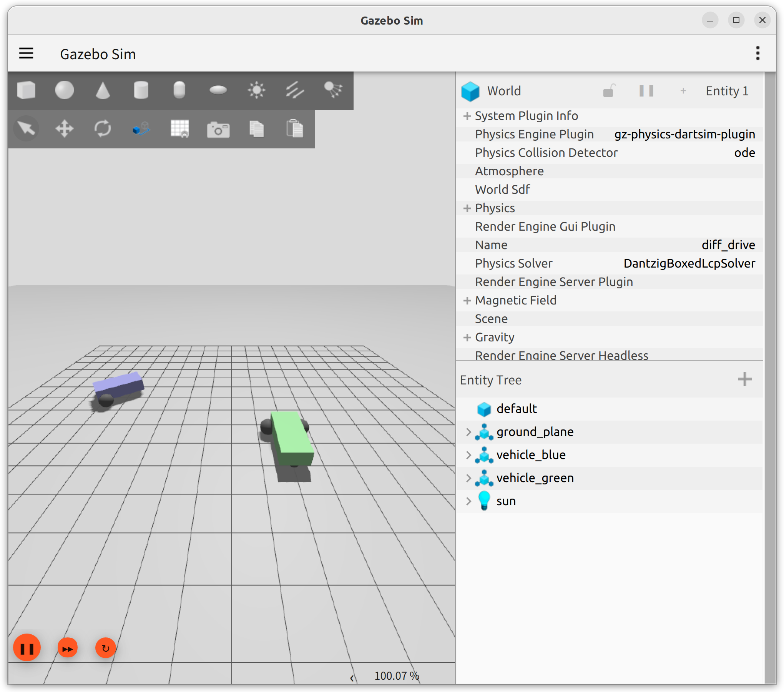Expand world stats with the left chevron

352,678
